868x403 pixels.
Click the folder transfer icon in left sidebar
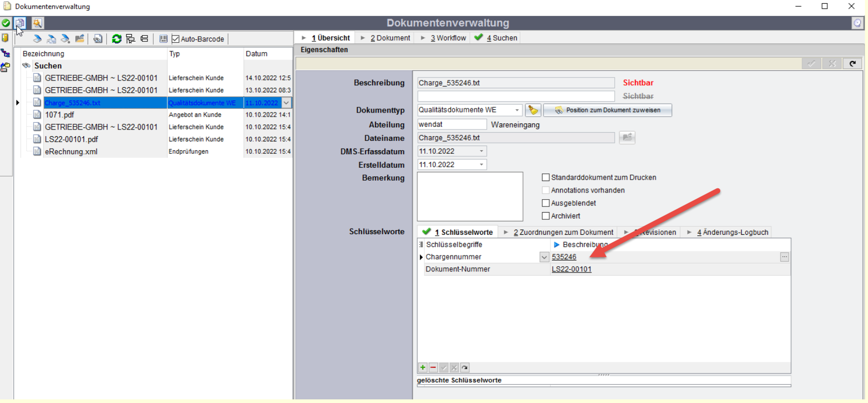(x=5, y=67)
